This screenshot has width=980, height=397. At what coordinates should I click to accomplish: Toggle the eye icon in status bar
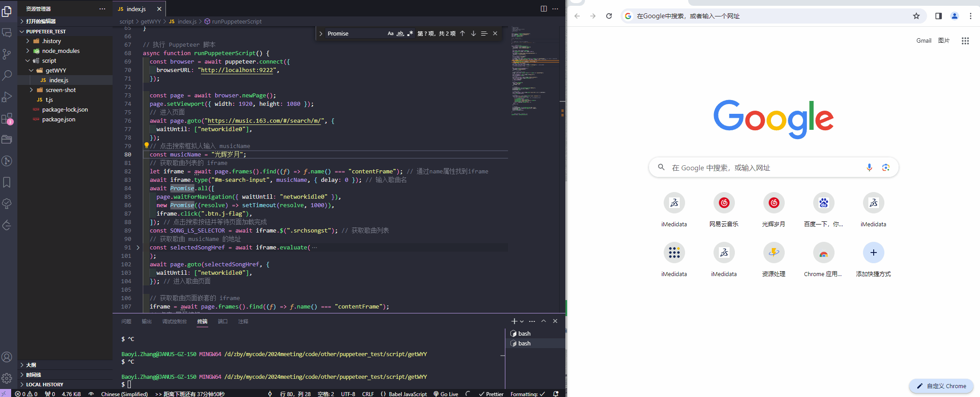(91, 394)
